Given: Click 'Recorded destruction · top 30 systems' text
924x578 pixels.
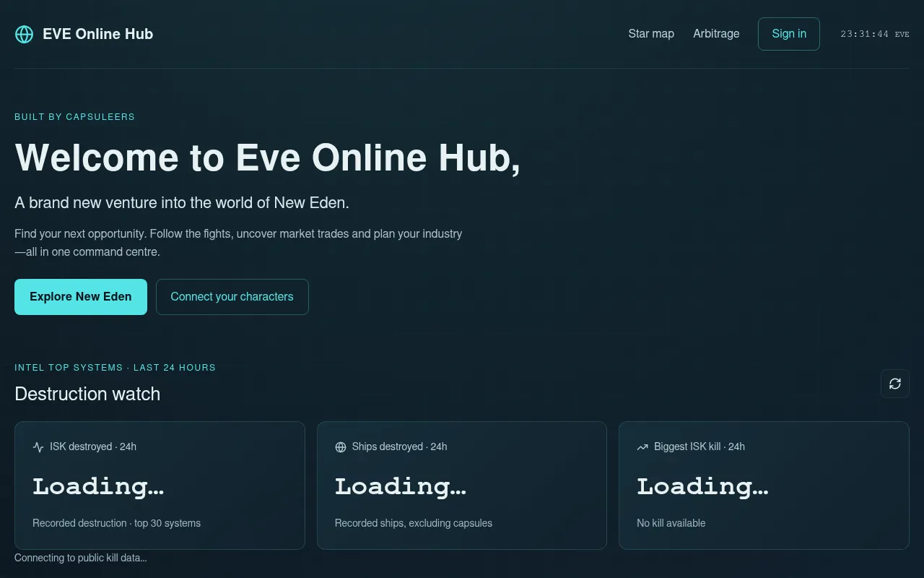Looking at the screenshot, I should click(x=117, y=523).
